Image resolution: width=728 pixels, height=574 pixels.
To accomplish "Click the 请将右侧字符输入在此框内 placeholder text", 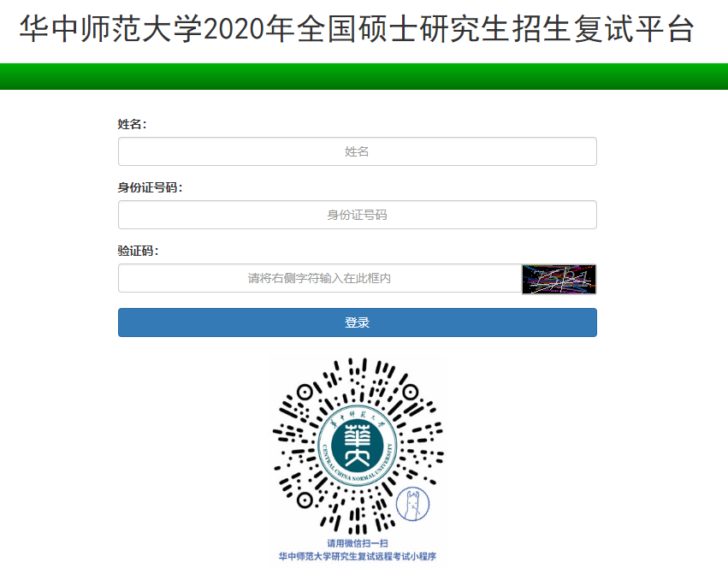I will pyautogui.click(x=319, y=278).
